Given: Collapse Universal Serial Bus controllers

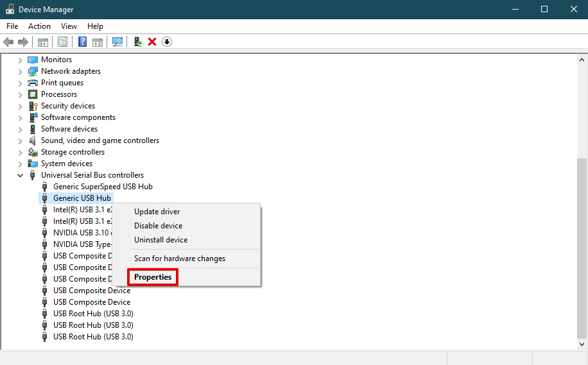Looking at the screenshot, I should click(x=21, y=175).
